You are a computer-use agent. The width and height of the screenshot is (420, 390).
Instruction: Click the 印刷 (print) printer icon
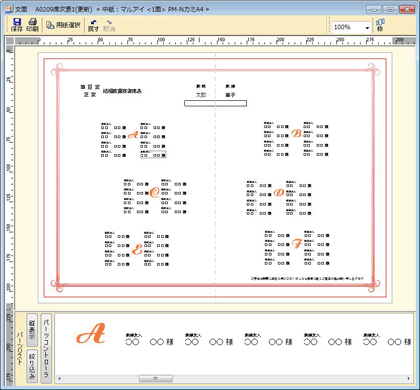tap(32, 25)
